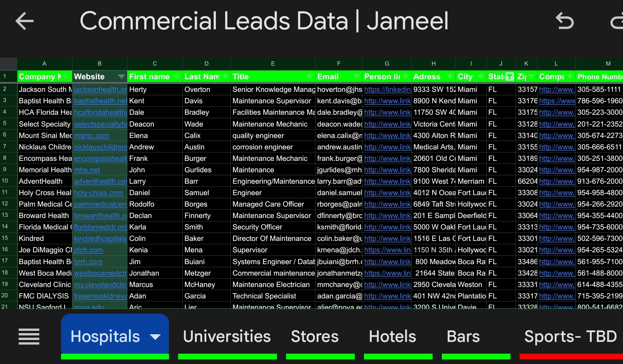Open the jacksonhealth.org website link
623x364 pixels.
[100, 90]
